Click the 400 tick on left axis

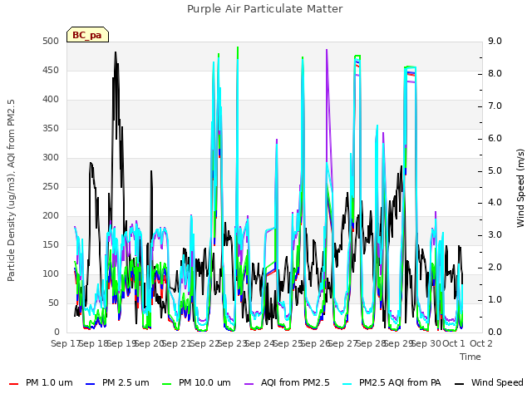click(x=51, y=100)
